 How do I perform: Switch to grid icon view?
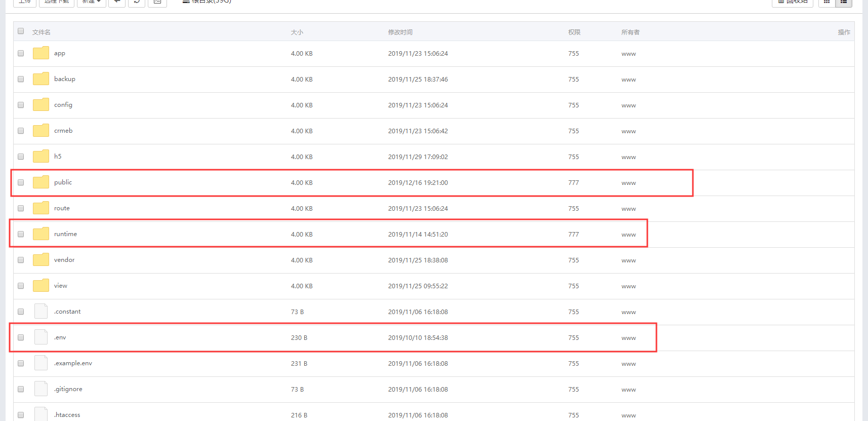826,2
